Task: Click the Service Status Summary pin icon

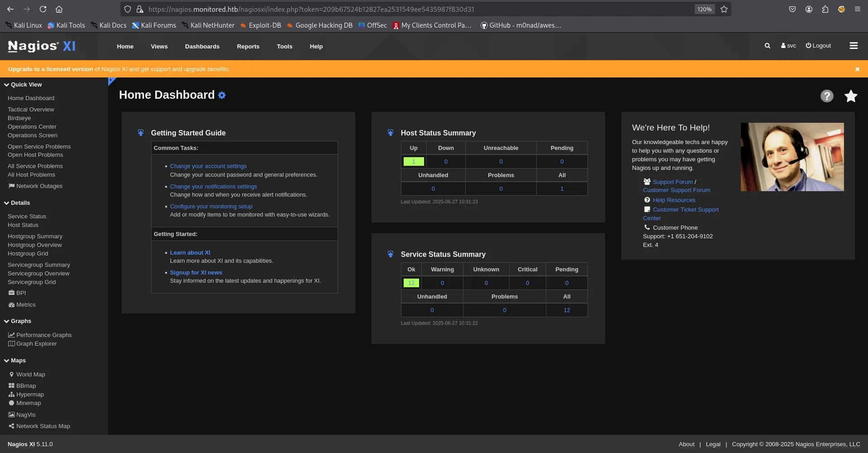Action: 391,254
